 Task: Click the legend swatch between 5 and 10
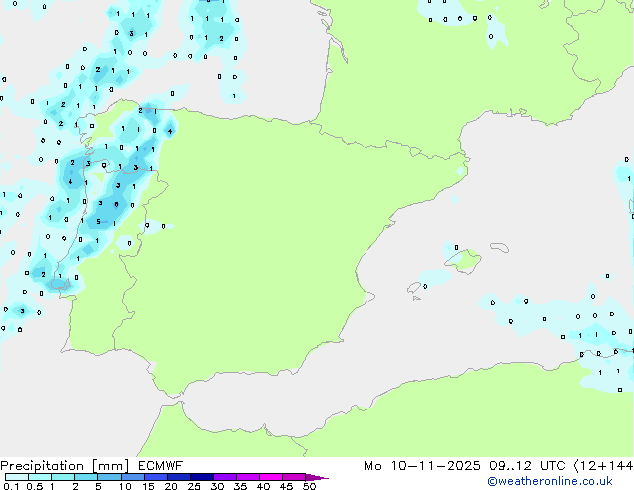109,477
